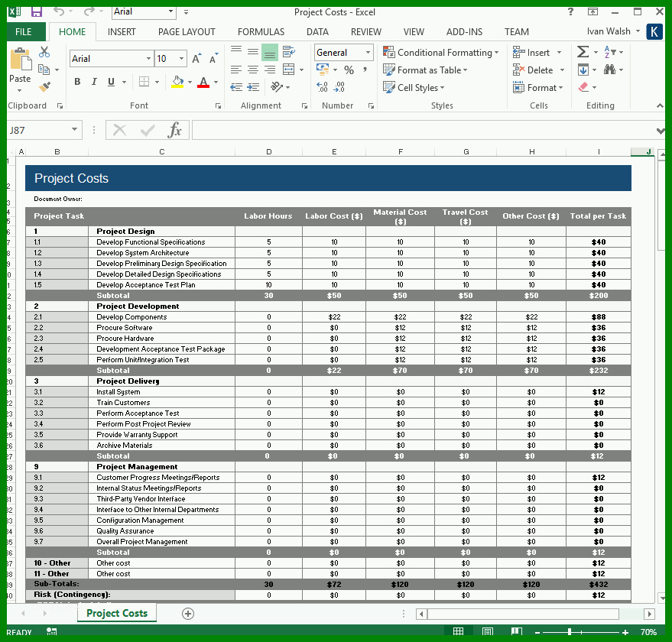Image resolution: width=672 pixels, height=642 pixels.
Task: Increase font size with the large A icon
Action: click(196, 59)
